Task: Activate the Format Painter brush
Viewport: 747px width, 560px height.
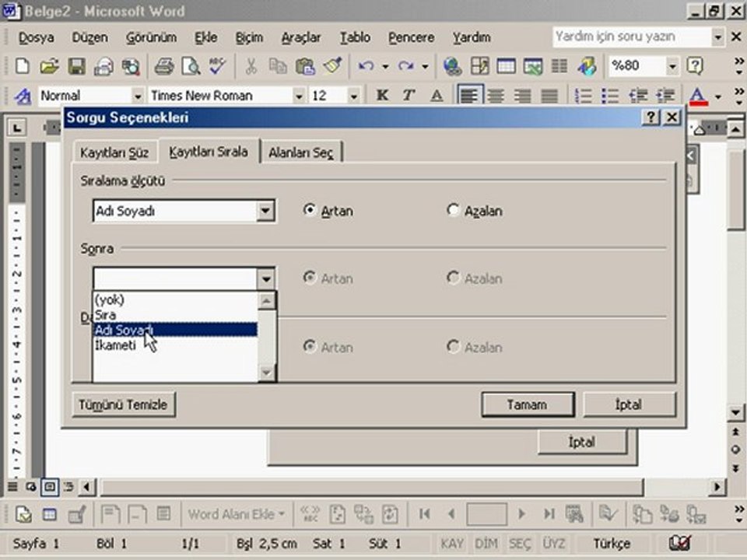Action: [332, 66]
